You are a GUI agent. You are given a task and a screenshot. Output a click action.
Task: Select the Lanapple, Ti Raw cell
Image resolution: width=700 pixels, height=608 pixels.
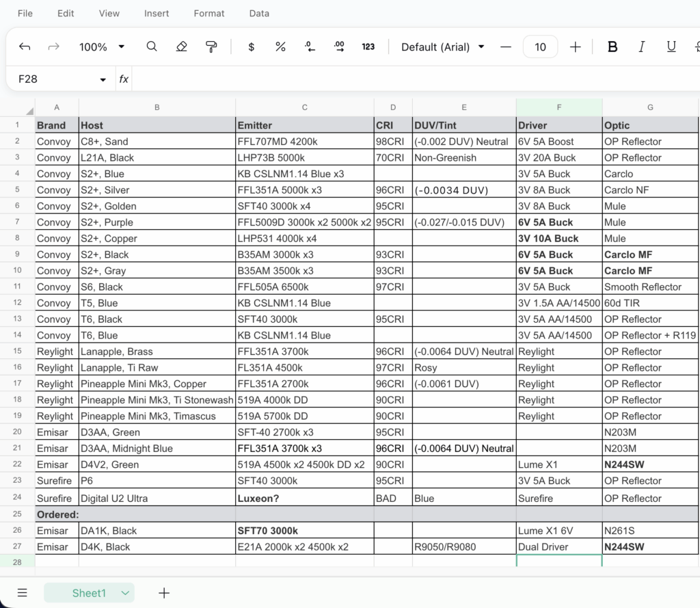coord(157,367)
